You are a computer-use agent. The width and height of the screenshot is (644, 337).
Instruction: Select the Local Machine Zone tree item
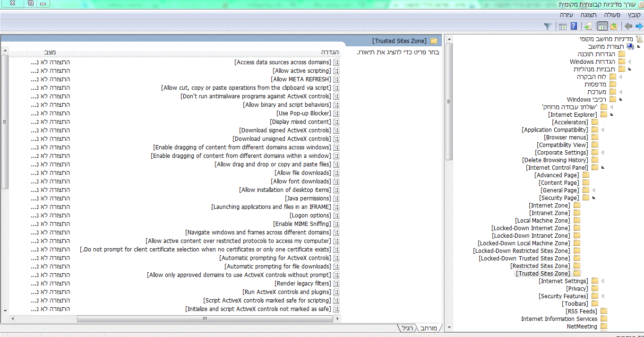tap(542, 221)
